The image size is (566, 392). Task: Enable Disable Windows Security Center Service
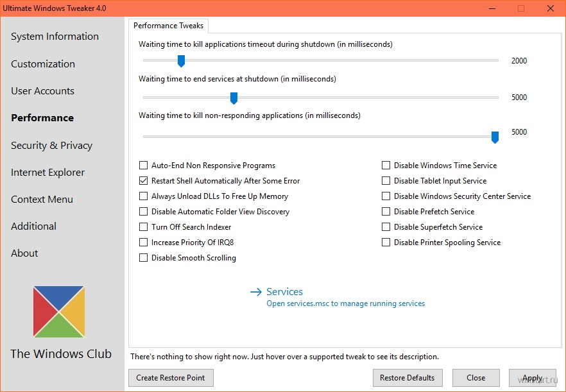[386, 196]
